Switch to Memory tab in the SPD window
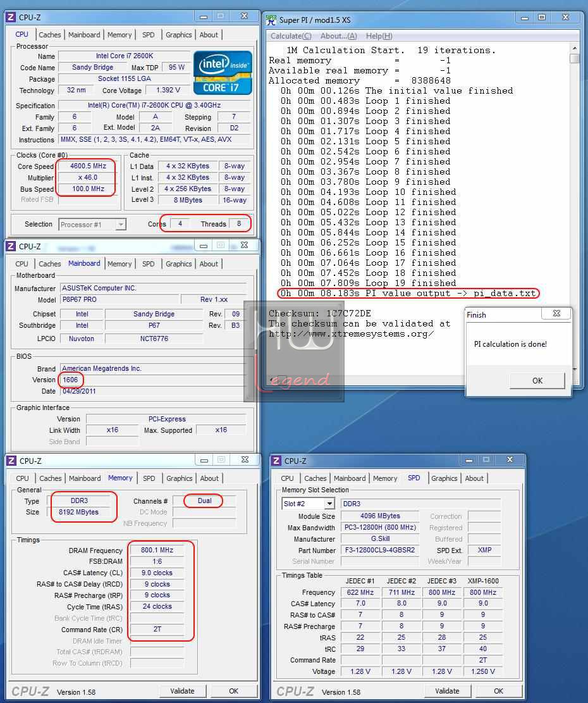Screen dimensions: 588x703 [385, 478]
